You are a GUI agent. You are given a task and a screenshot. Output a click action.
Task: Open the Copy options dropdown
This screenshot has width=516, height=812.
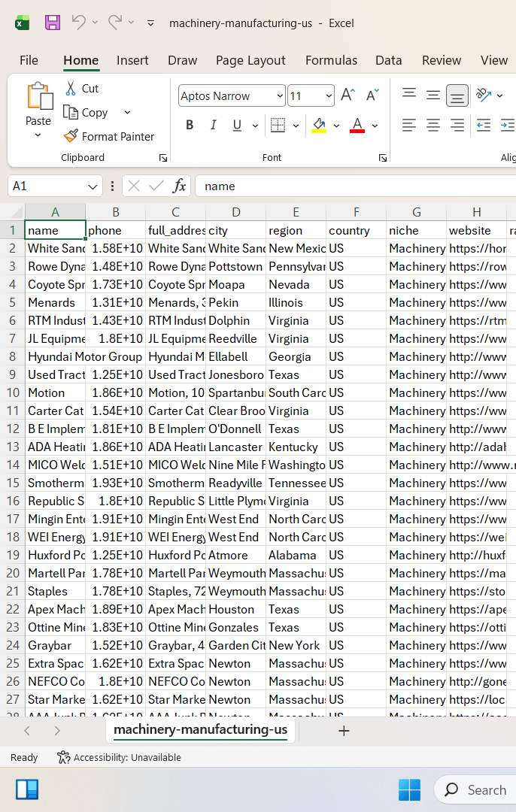pyautogui.click(x=127, y=112)
